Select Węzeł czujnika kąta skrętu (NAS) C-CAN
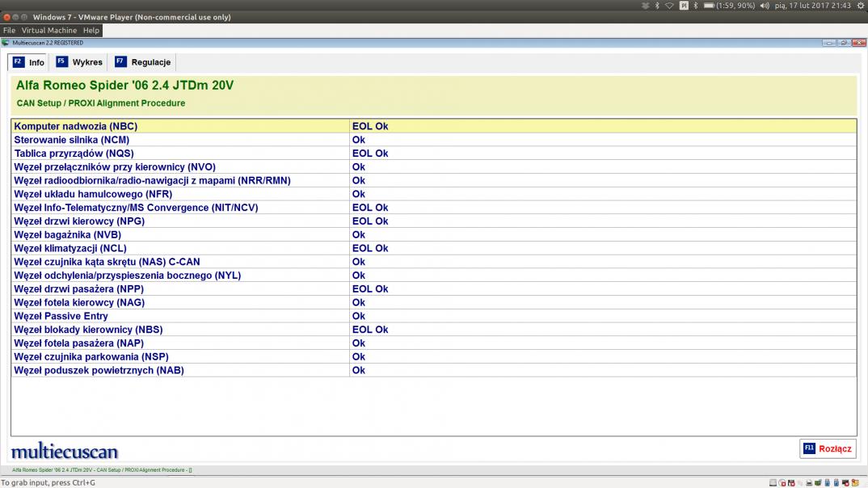Screen dimensions: 868x488 433,262
